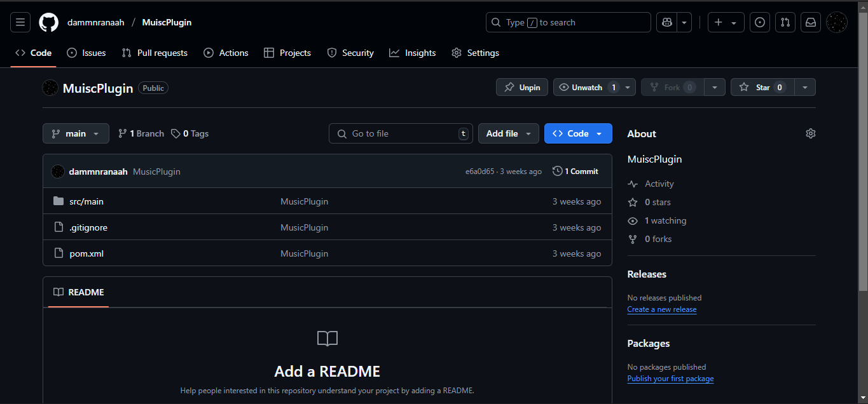Open the pull requests icon in top header
This screenshot has height=404, width=868.
click(785, 22)
